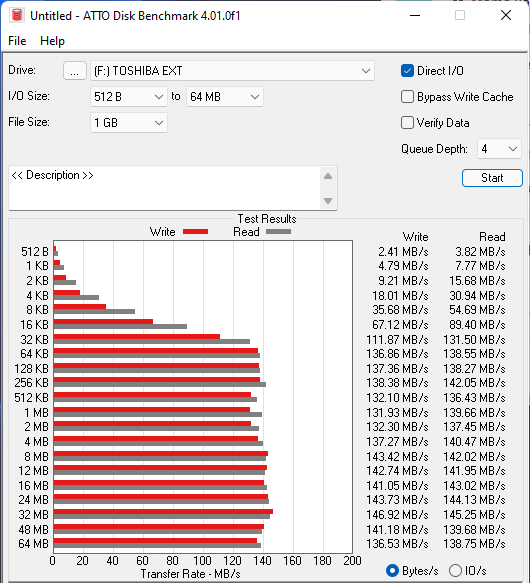Disable the Direct I/O checkbox
This screenshot has height=583, width=530.
[407, 71]
